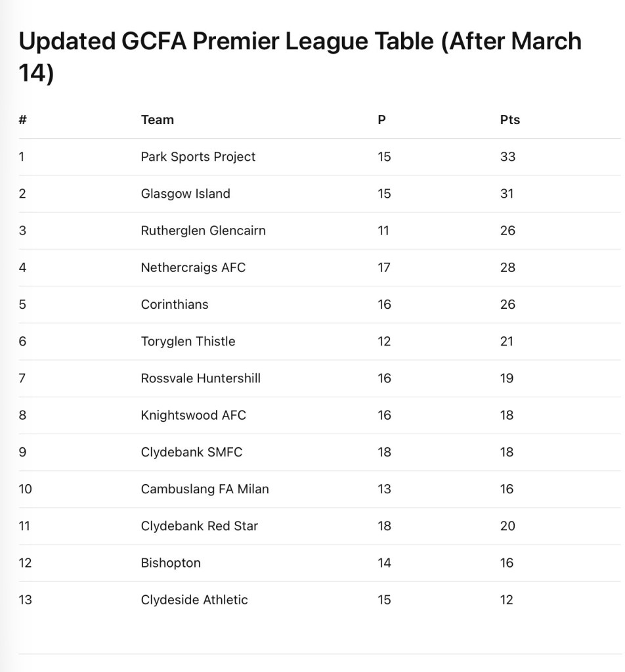Click the # rank column header
The image size is (625, 672).
(23, 120)
